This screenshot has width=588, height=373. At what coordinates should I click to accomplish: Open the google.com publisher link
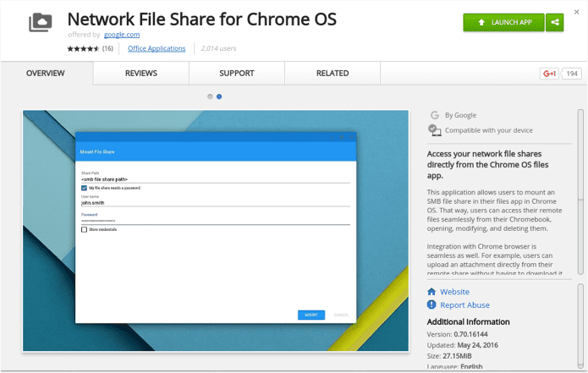122,35
